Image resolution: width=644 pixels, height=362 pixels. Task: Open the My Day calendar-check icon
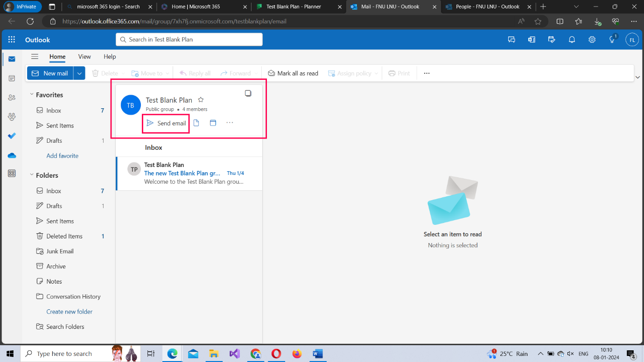pos(552,40)
